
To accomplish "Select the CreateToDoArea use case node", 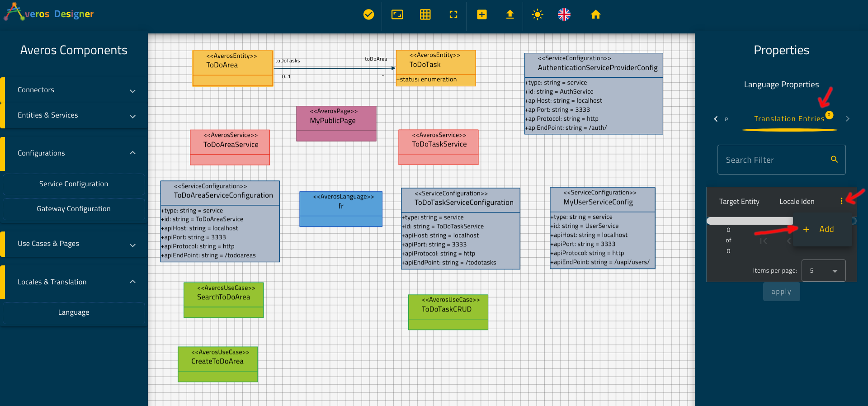I will 218,364.
